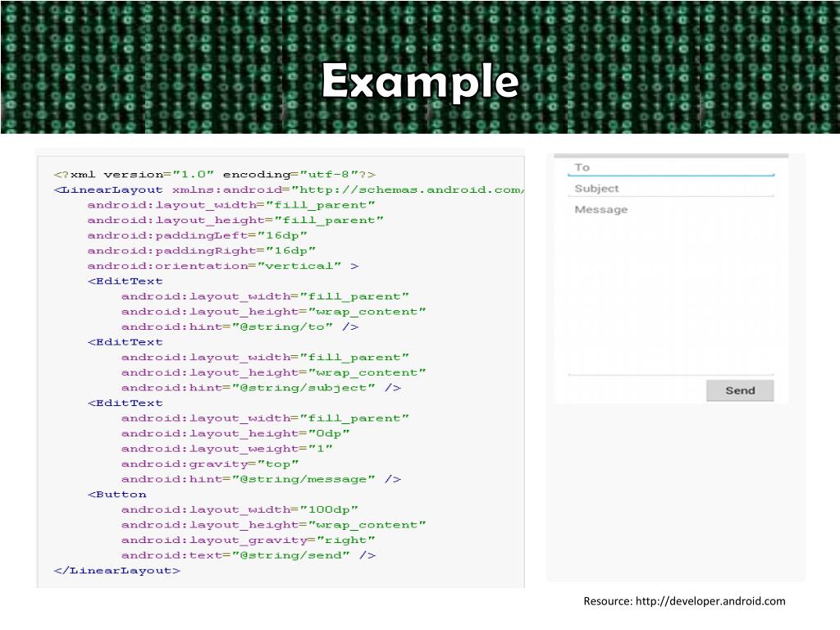Click the opening LinearLayout xmlns line
This screenshot has height=630, width=840.
point(289,189)
